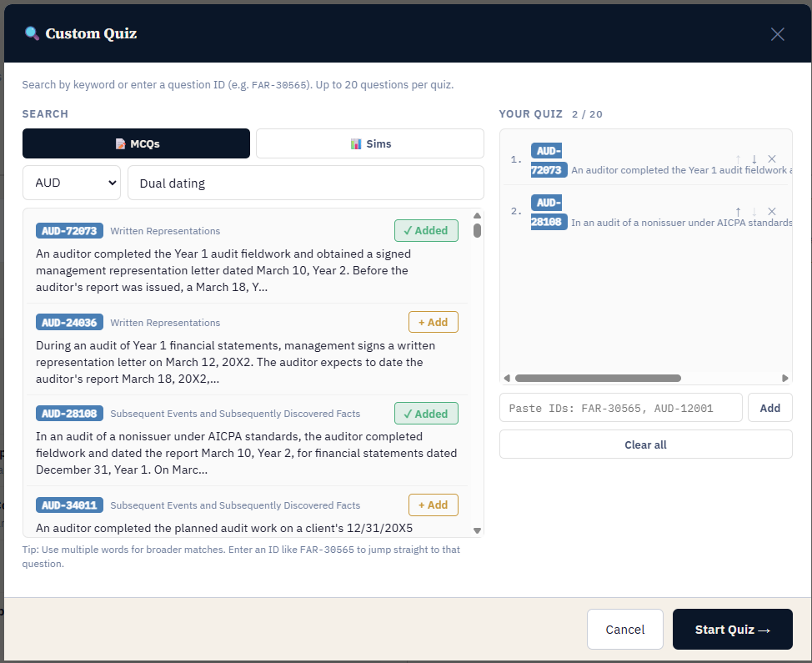Remove AUD-28108 from your quiz
The height and width of the screenshot is (663, 812).
(772, 211)
